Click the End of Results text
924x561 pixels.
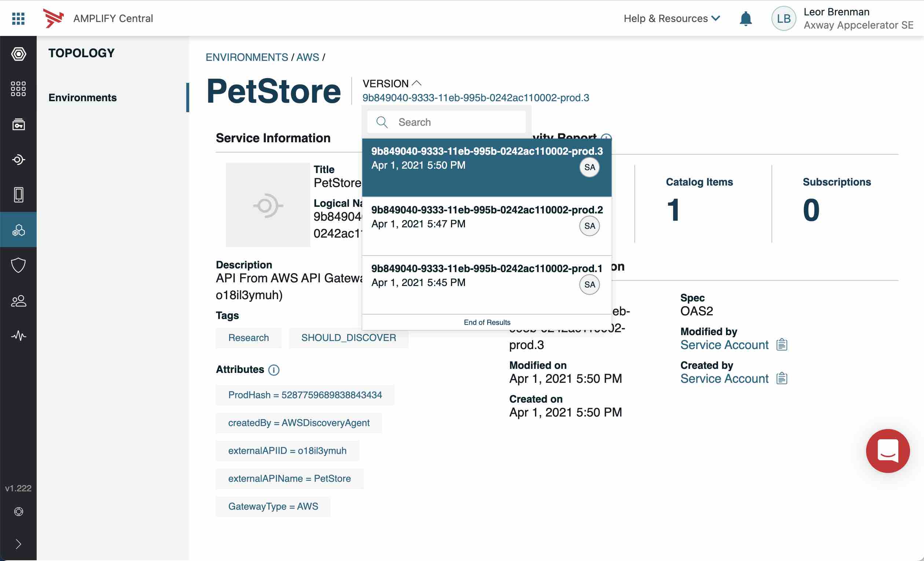click(487, 322)
